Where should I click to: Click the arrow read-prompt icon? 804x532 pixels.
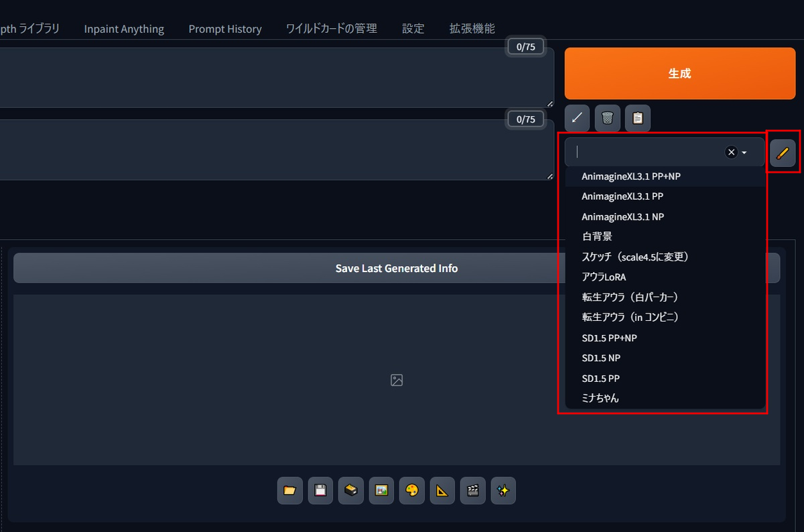[x=577, y=118]
